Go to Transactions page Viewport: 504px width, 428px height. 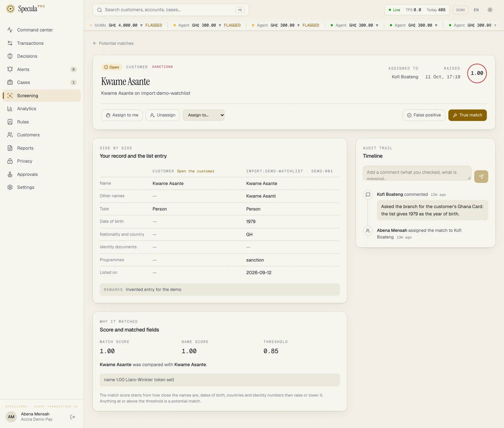click(x=42, y=43)
